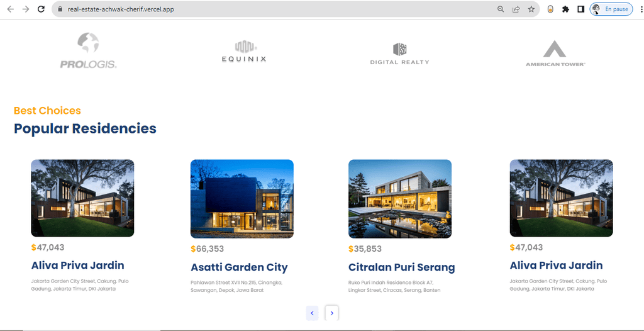This screenshot has height=331, width=644.
Task: Select the Asatti Garden City title
Action: (x=239, y=267)
